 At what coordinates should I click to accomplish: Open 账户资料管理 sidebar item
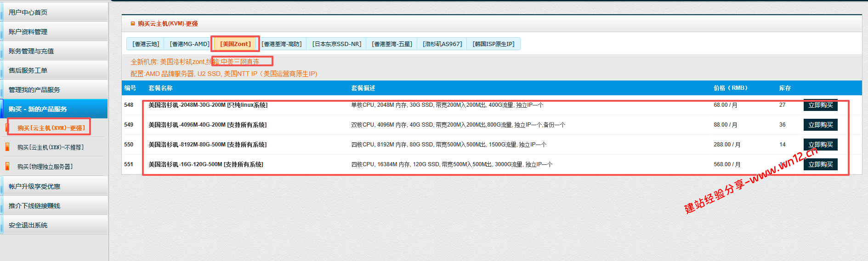pyautogui.click(x=28, y=32)
